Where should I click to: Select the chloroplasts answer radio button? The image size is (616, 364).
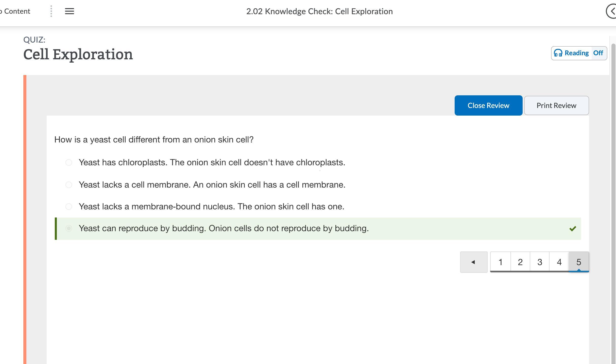[69, 162]
